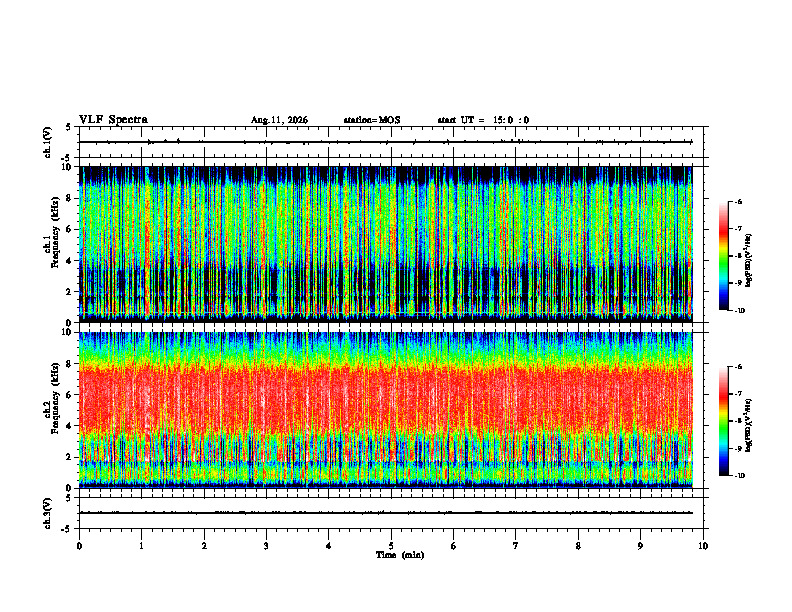Click the 3 minute tick label

[x=266, y=546]
